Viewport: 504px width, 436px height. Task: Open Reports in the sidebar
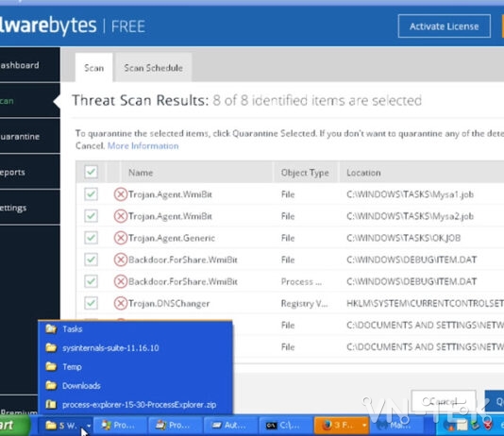pyautogui.click(x=29, y=172)
